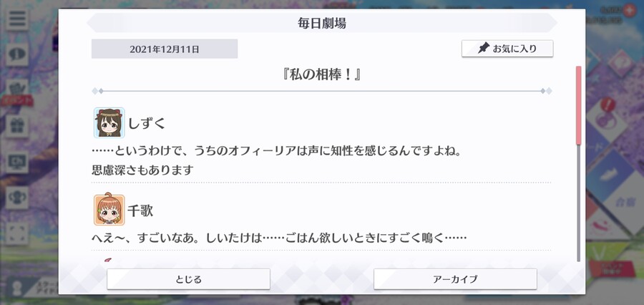Click the lower gray scrollbar track

click(x=579, y=203)
